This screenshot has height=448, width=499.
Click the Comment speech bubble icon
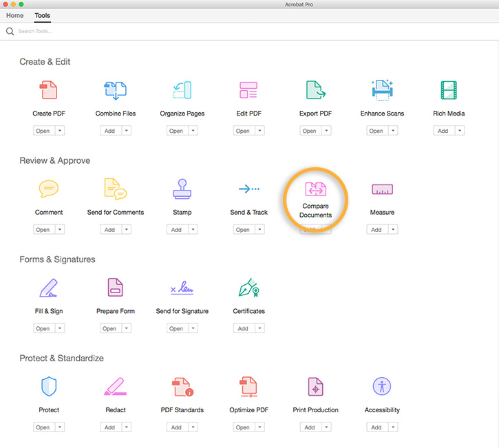pyautogui.click(x=49, y=189)
